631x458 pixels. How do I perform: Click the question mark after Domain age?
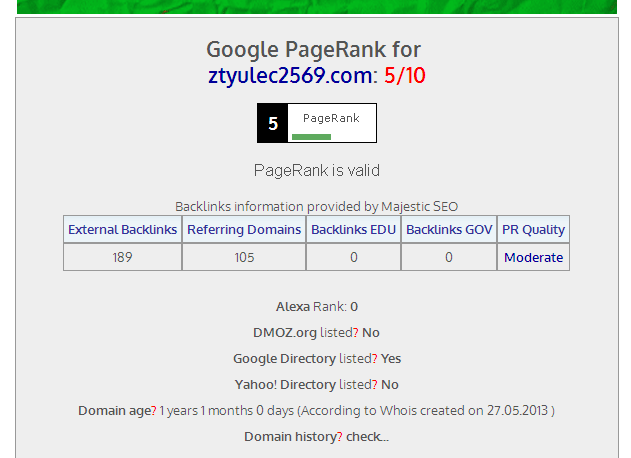153,411
